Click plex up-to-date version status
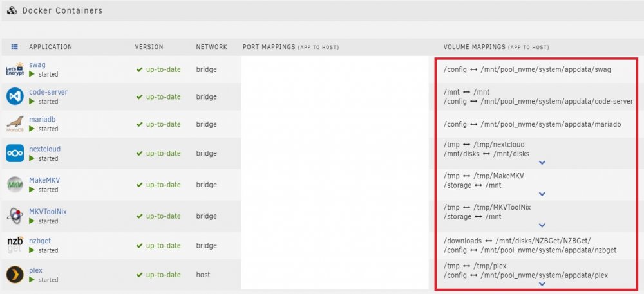644x294 pixels. pyautogui.click(x=158, y=275)
